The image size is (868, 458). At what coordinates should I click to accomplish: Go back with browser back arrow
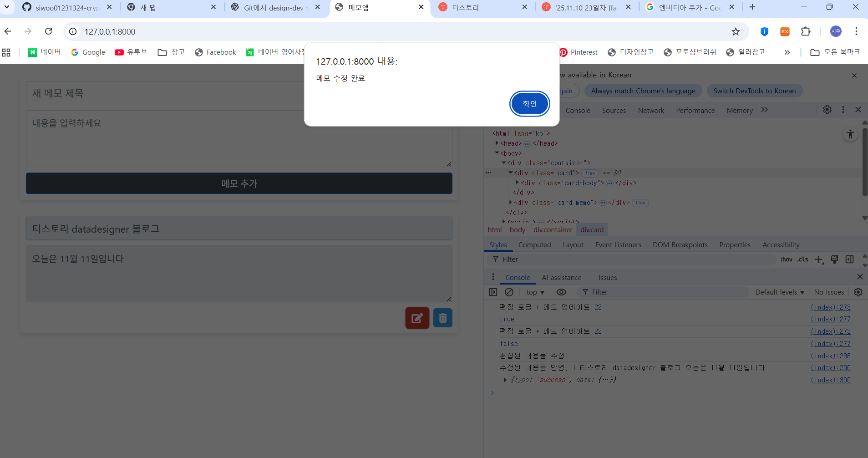[x=8, y=31]
